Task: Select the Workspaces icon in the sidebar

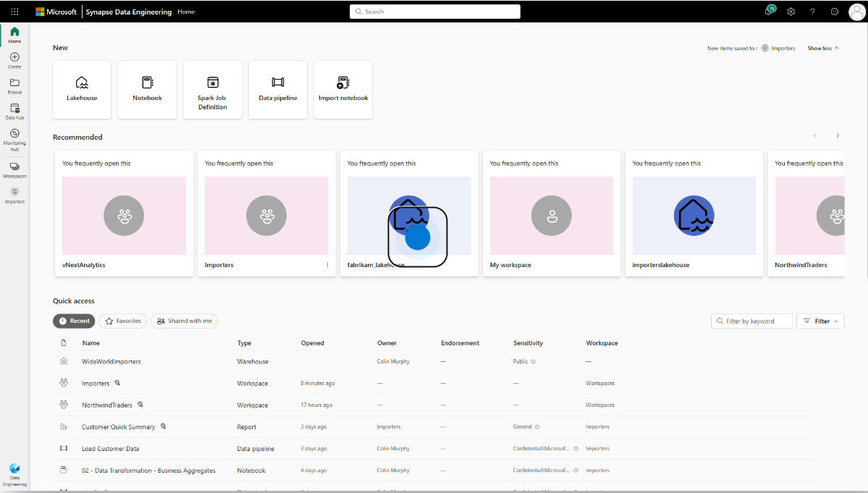Action: pos(14,168)
